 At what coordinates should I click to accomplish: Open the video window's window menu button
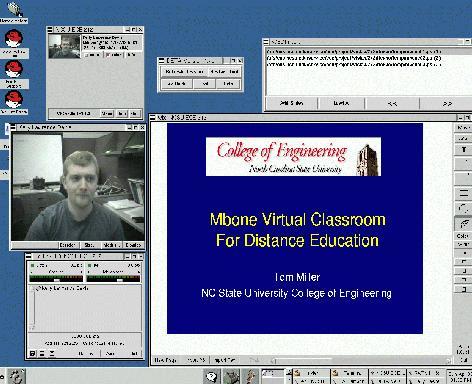point(14,127)
